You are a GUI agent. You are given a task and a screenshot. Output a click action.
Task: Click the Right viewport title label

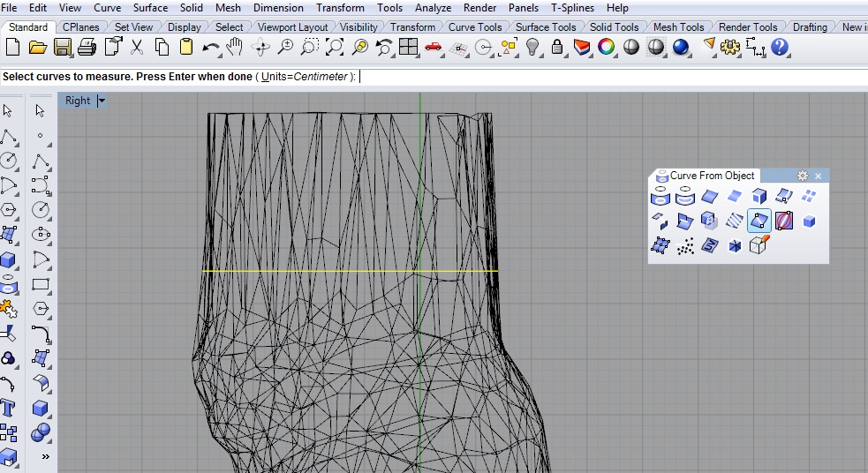(78, 101)
